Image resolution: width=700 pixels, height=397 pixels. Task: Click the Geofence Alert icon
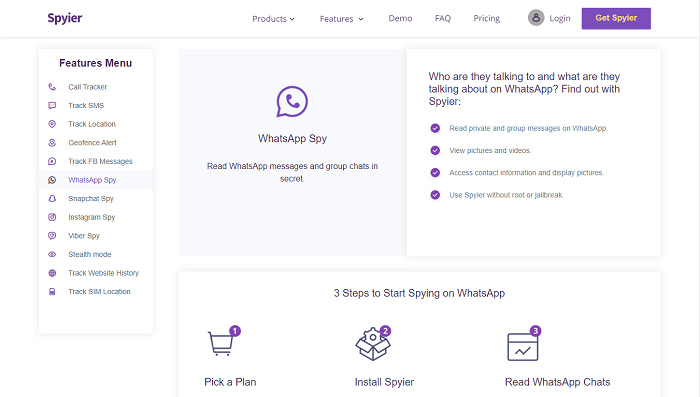coord(52,142)
